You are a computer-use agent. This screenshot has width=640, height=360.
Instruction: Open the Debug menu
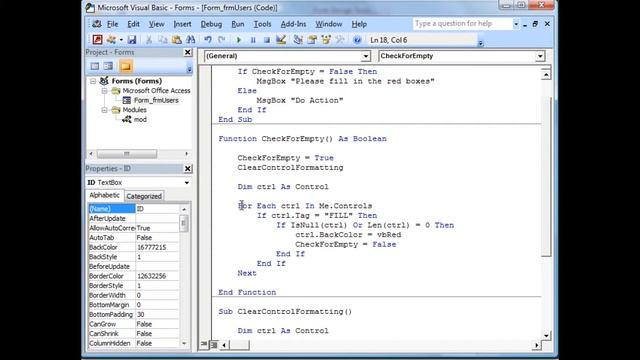pos(211,24)
